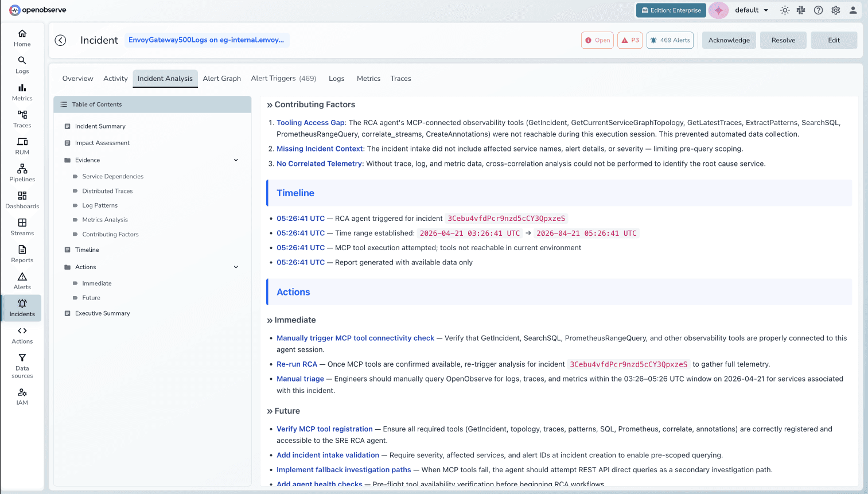This screenshot has height=494, width=868.
Task: Click the Timeline section heading
Action: (295, 193)
